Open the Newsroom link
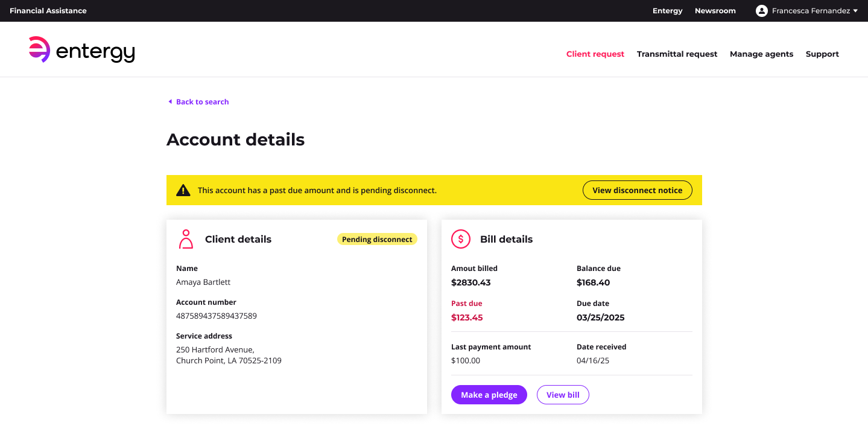 pyautogui.click(x=715, y=11)
